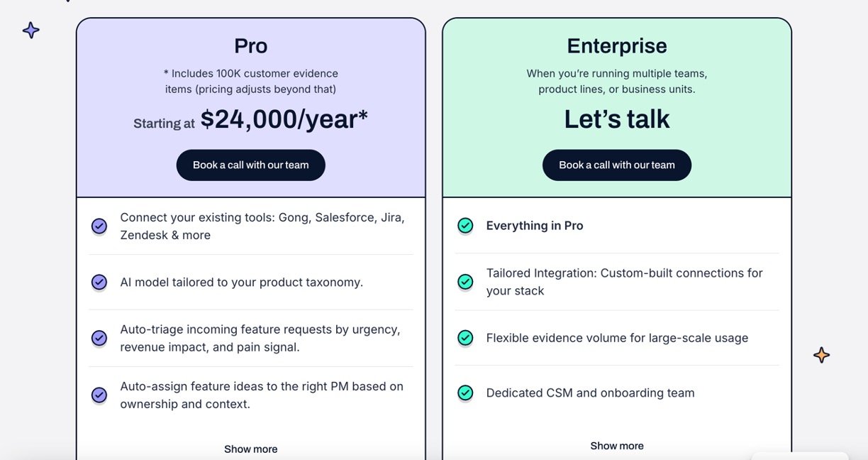The height and width of the screenshot is (460, 868).
Task: Click green checkmark beside Flexible evidence volume
Action: (465, 338)
